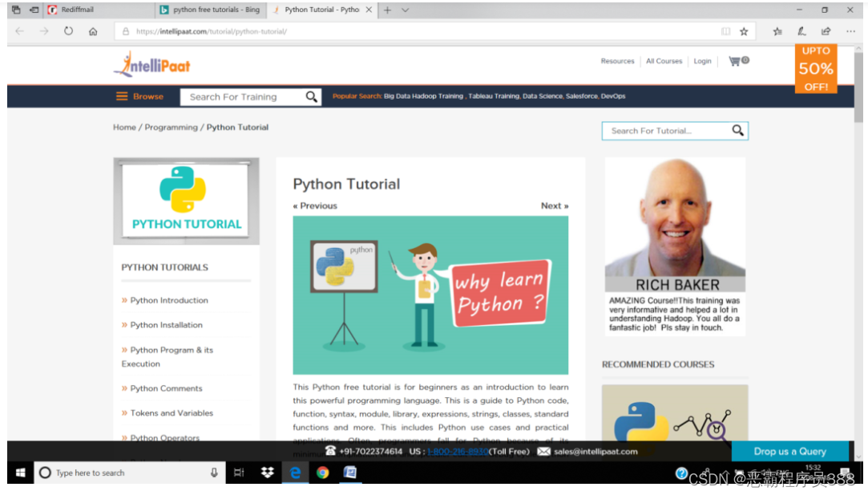Click the page vertical scrollbar thumb
The width and height of the screenshot is (868, 495).
tap(858, 87)
